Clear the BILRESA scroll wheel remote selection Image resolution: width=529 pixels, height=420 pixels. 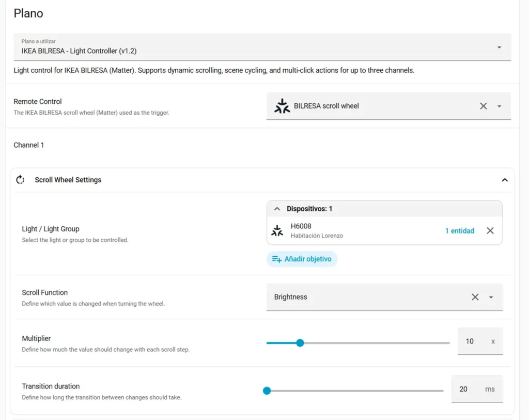click(483, 106)
